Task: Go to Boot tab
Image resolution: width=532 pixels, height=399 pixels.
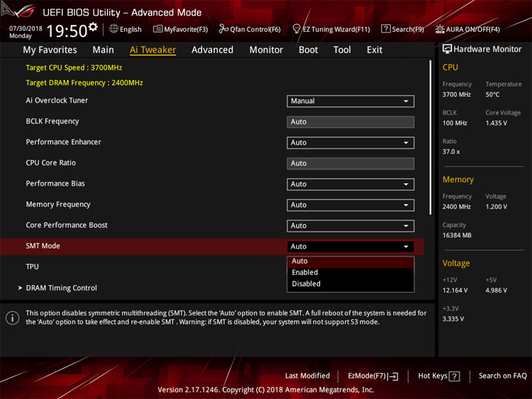Action: (x=308, y=50)
